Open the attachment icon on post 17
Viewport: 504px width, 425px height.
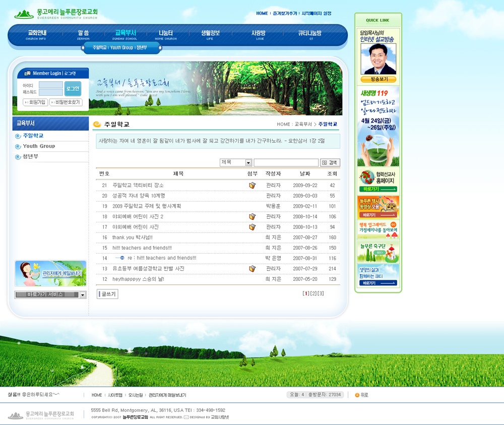[253, 227]
